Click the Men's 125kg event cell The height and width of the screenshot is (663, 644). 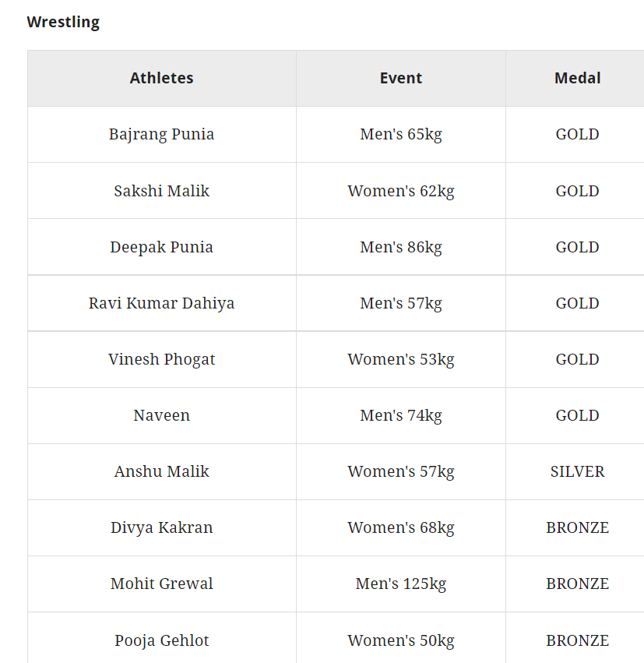pos(400,584)
